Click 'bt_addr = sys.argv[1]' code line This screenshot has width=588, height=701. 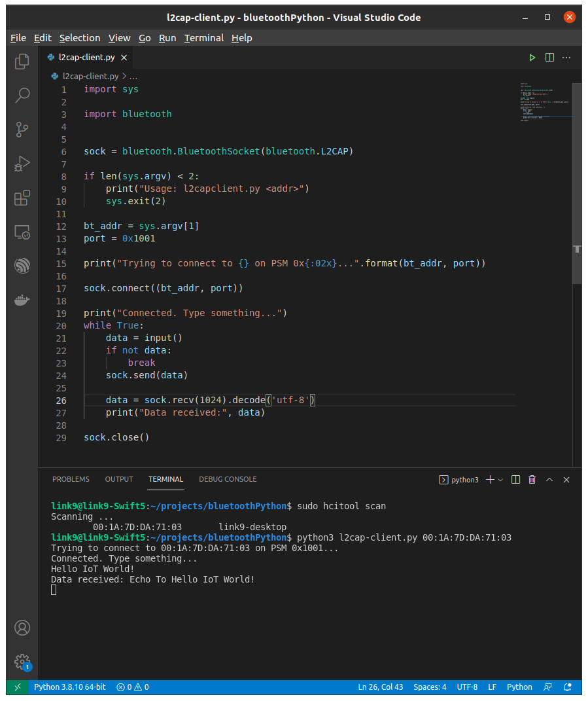tap(141, 226)
